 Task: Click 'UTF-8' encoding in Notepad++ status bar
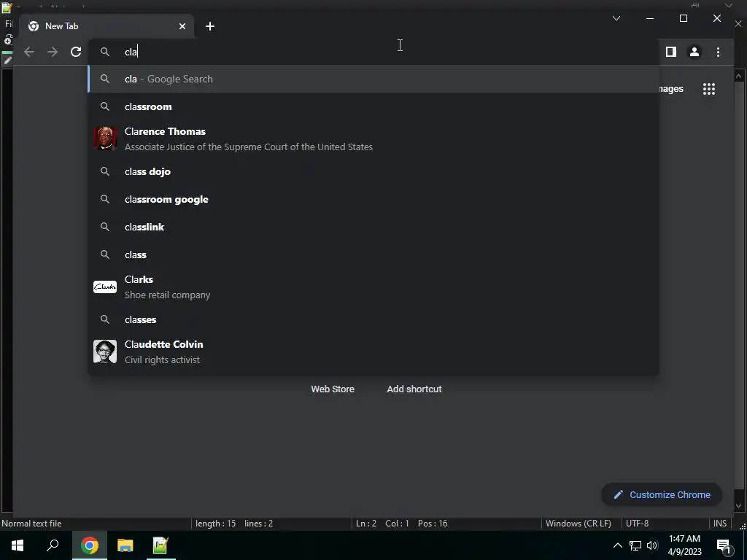637,524
